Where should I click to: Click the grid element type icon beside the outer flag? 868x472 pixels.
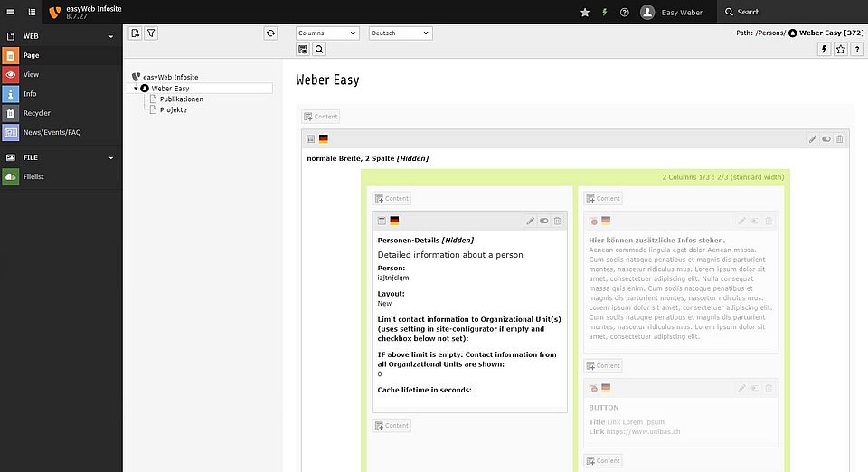tap(310, 139)
